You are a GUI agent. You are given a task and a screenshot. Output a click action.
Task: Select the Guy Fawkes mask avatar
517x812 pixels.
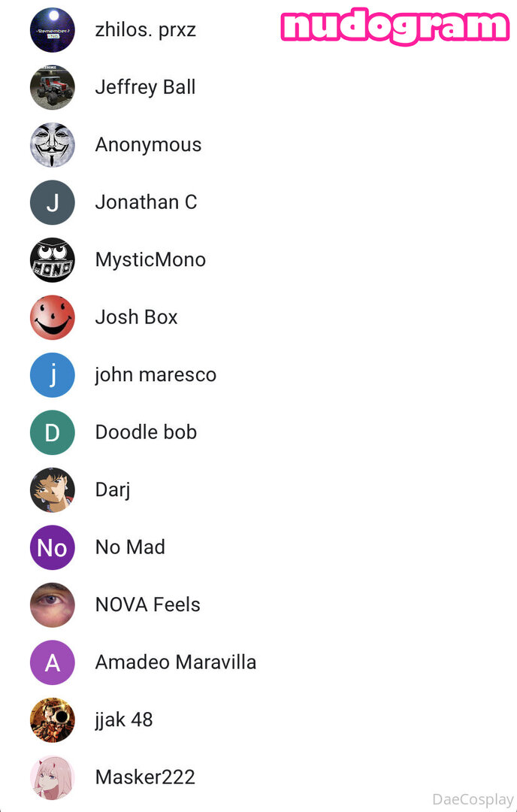point(53,144)
